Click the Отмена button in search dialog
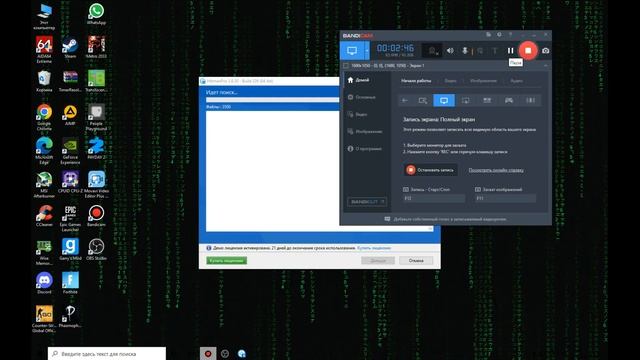 [x=416, y=260]
